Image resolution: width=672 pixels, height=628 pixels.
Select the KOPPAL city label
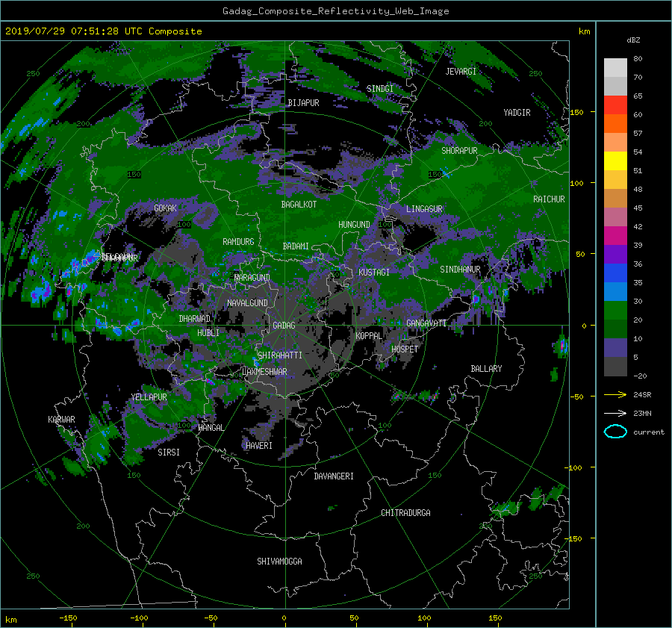(369, 336)
